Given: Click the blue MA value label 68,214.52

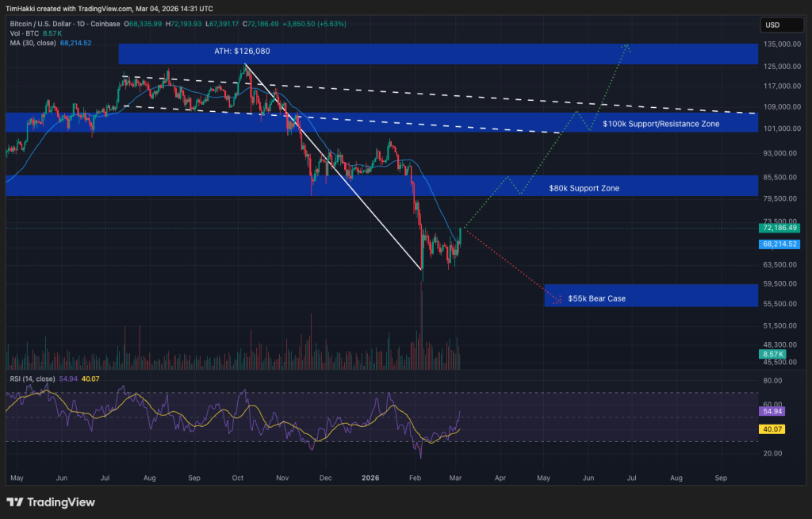Looking at the screenshot, I should [779, 244].
